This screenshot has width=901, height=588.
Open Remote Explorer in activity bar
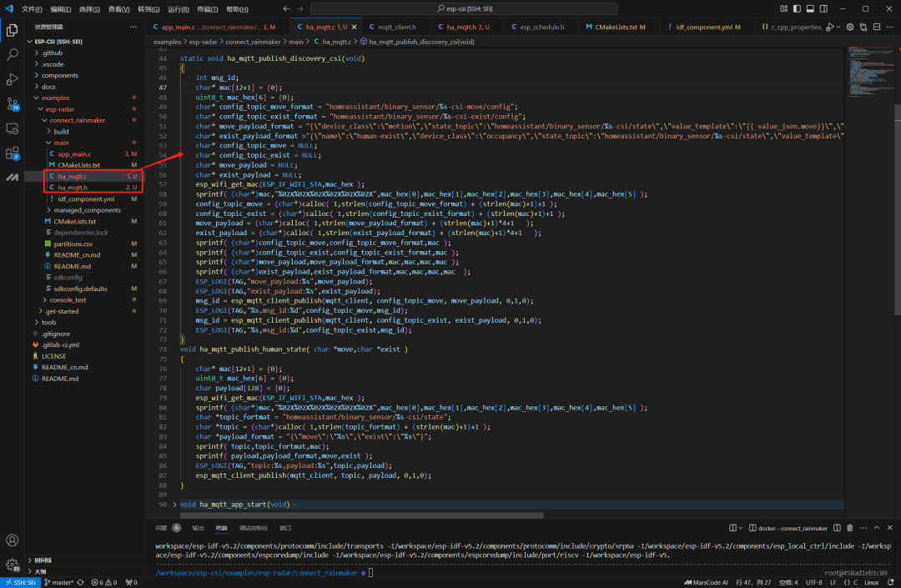pyautogui.click(x=13, y=128)
